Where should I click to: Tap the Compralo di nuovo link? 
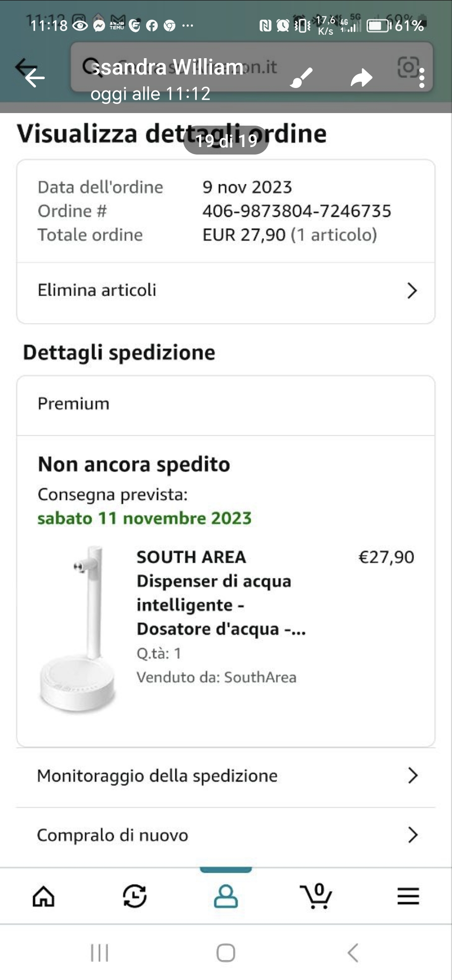pos(113,835)
